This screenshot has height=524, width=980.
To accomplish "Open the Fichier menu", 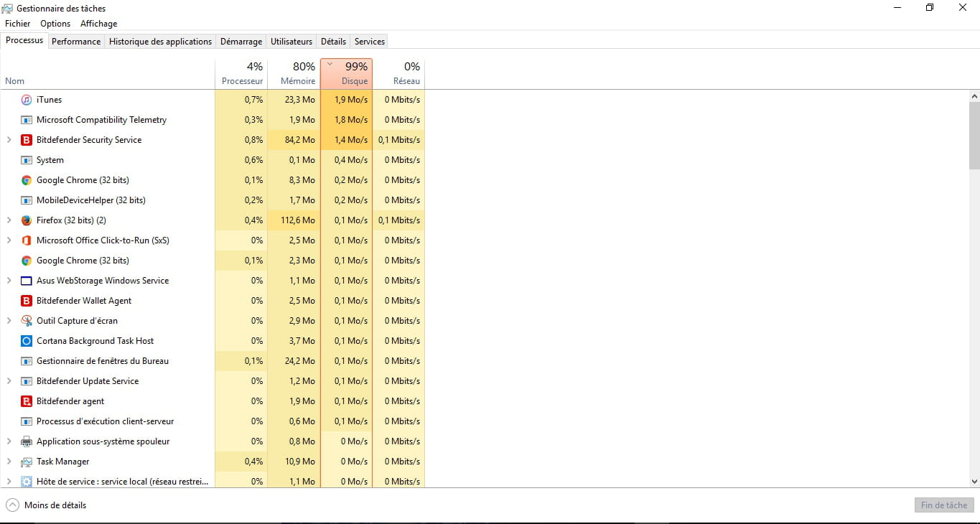I will tap(18, 24).
